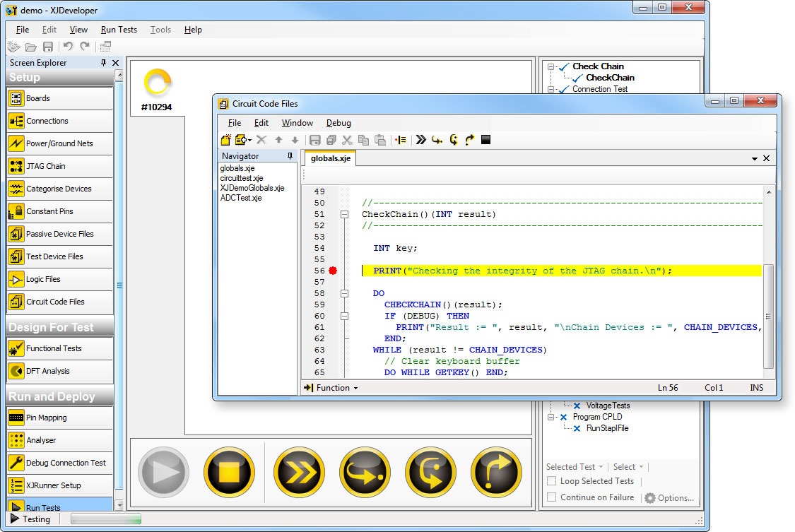Click the save icon in Circuit Code Files toolbar

tap(315, 140)
